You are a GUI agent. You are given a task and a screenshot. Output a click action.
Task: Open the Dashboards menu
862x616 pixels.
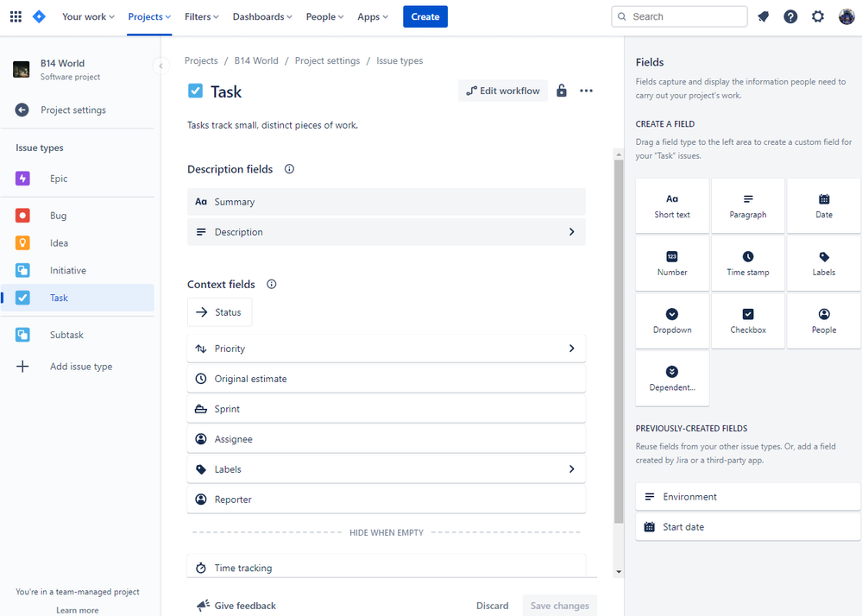262,16
